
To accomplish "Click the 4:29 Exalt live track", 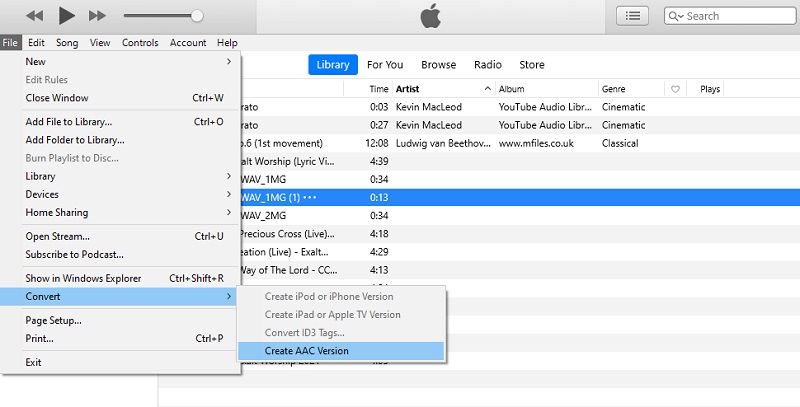I will pos(520,252).
